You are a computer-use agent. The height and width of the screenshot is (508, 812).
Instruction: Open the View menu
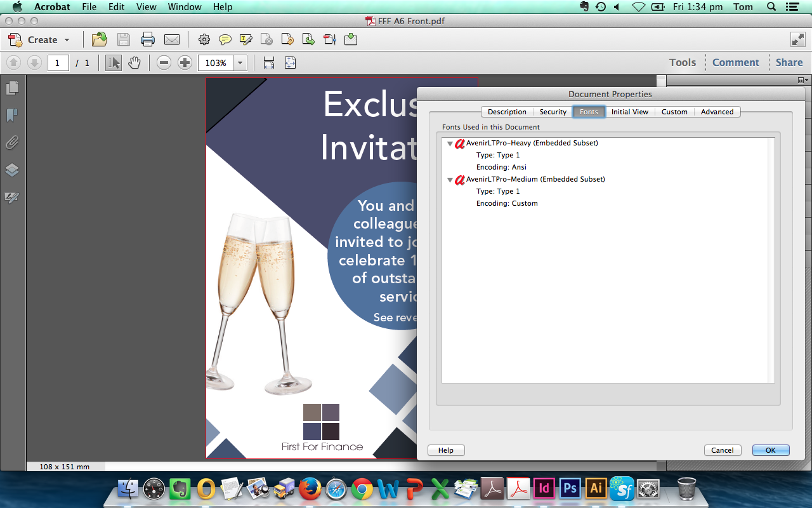click(147, 7)
